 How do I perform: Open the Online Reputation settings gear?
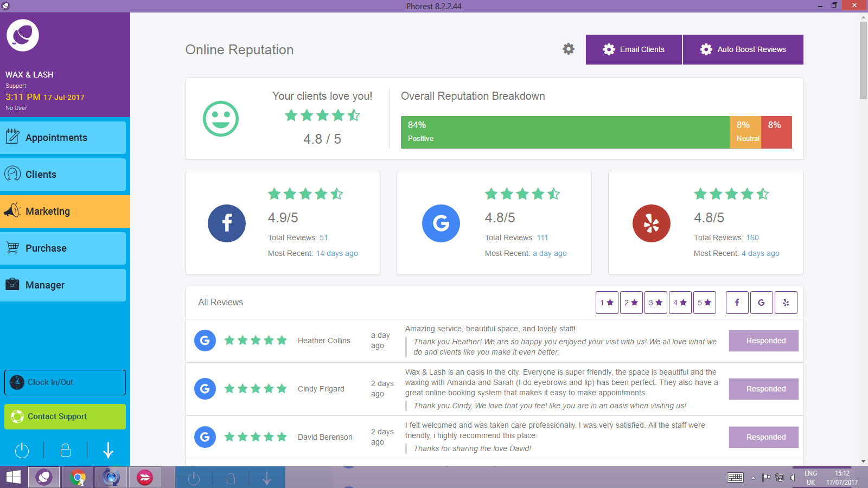click(568, 49)
